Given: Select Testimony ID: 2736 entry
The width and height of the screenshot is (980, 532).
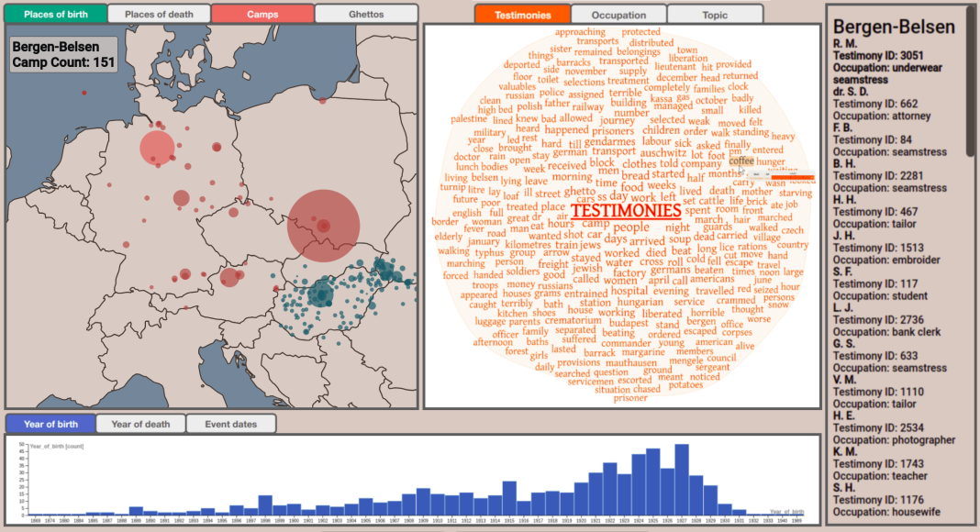Looking at the screenshot, I should (877, 320).
